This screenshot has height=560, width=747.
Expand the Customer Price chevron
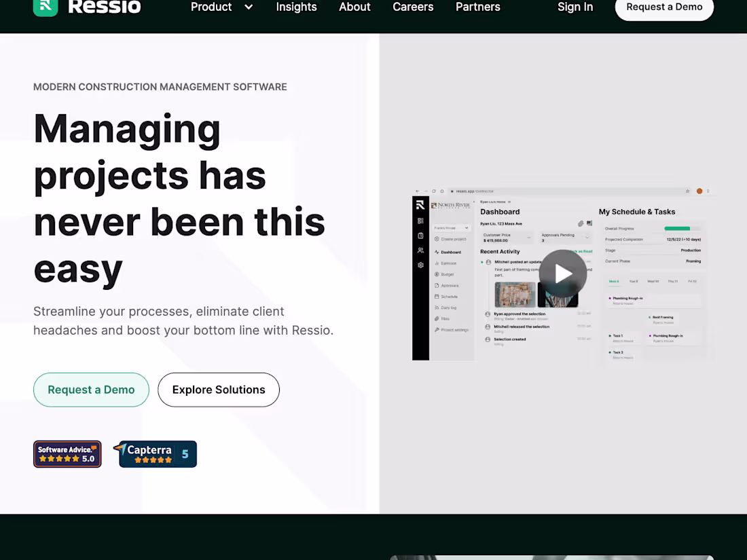528,237
